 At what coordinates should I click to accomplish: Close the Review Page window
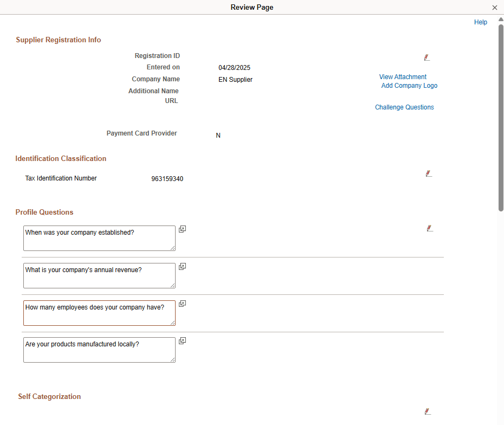(494, 7)
